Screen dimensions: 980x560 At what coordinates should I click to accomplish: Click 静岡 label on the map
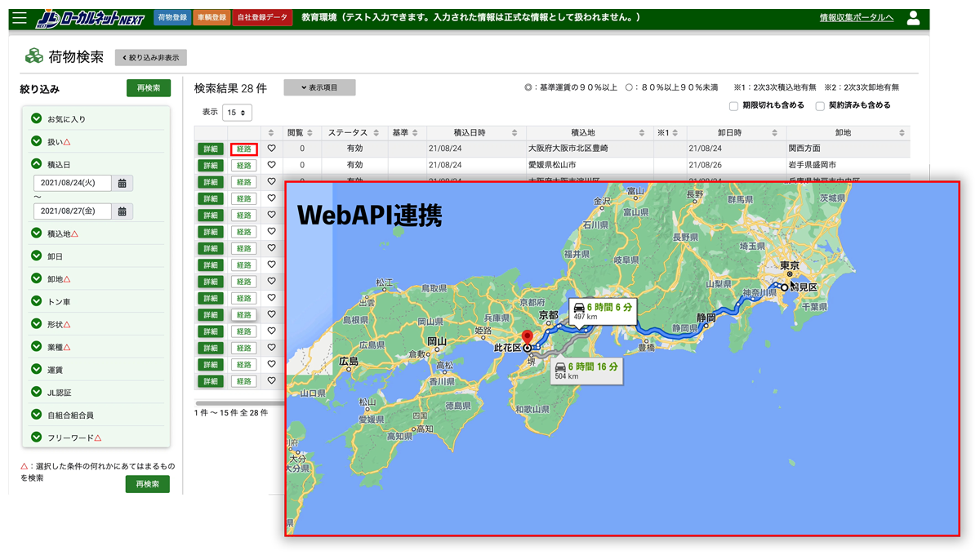[706, 317]
